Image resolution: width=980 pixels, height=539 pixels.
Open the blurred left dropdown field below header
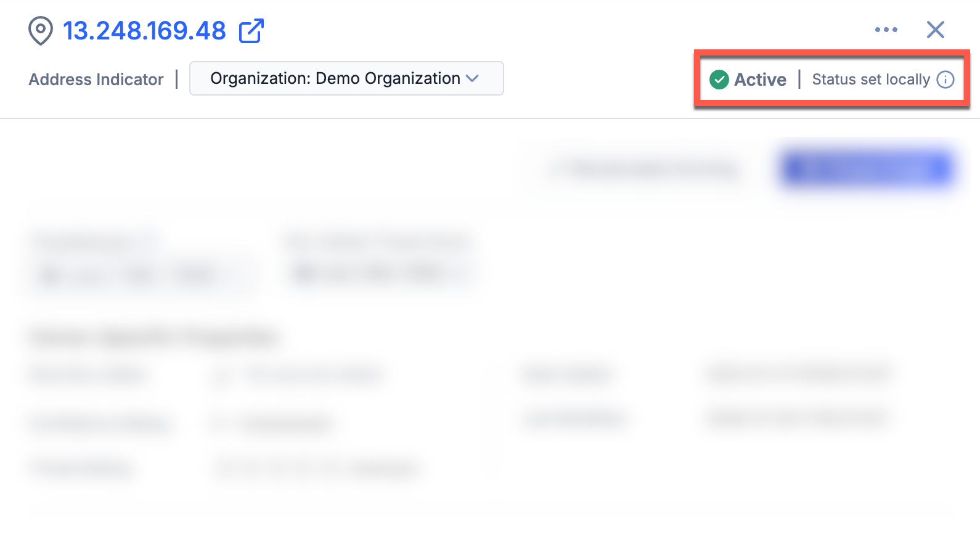pyautogui.click(x=142, y=274)
